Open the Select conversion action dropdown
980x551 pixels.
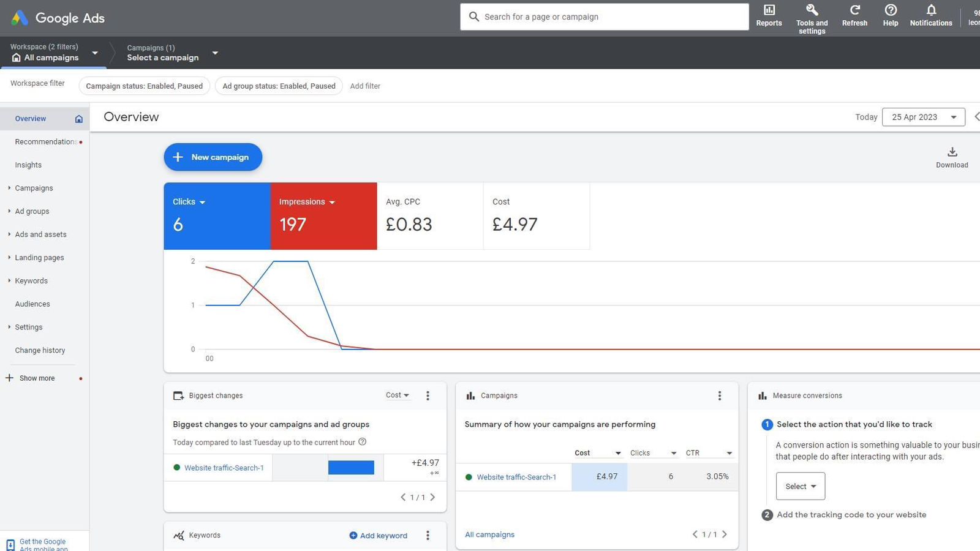coord(800,486)
